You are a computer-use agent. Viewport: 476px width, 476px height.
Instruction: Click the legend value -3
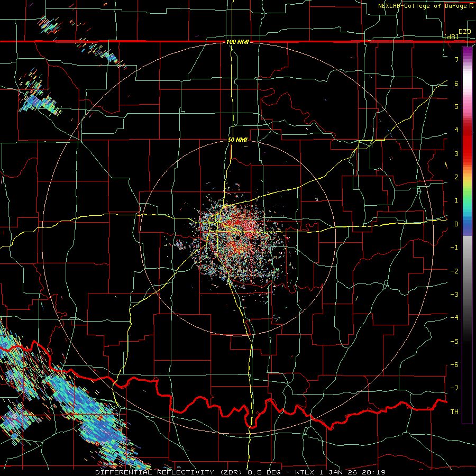coord(454,295)
